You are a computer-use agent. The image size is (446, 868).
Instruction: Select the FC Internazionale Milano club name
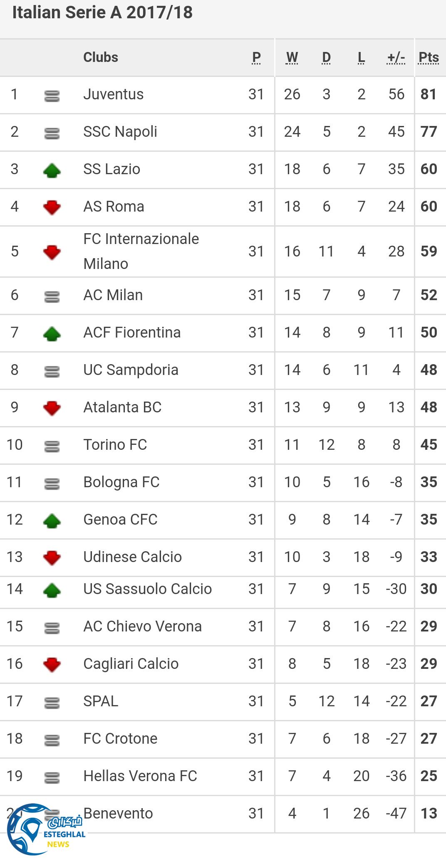click(141, 251)
